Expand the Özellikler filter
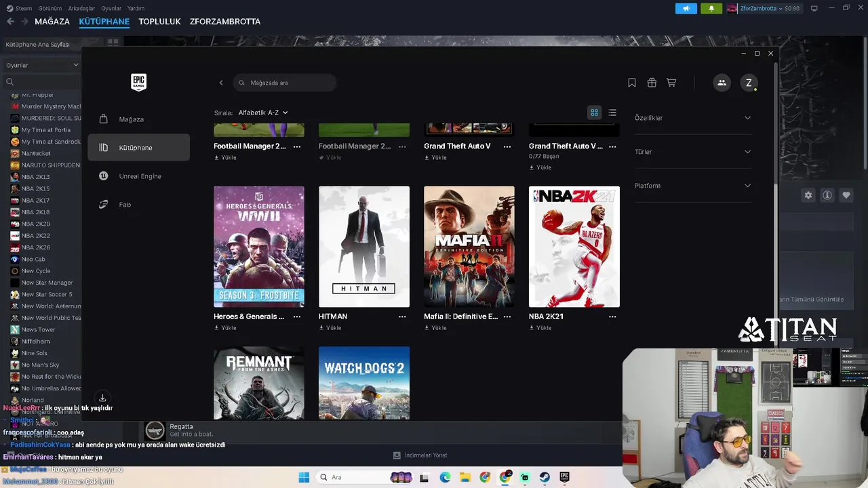This screenshot has width=868, height=488. (692, 118)
